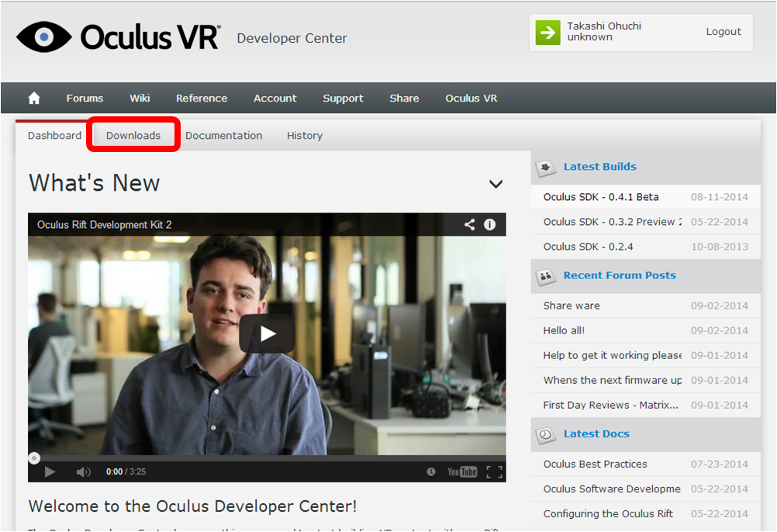The width and height of the screenshot is (777, 532).
Task: Click the 08-11-2014 build date
Action: pyautogui.click(x=719, y=197)
